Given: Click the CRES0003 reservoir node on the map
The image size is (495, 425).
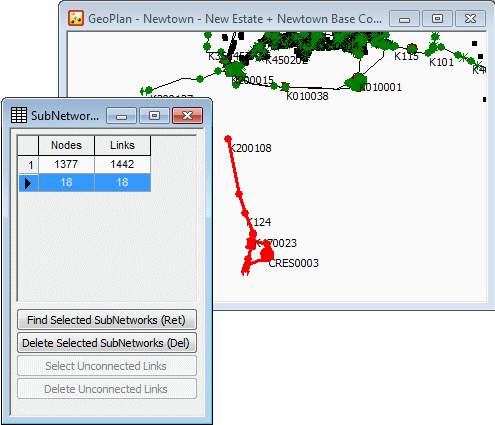Looking at the screenshot, I should [x=267, y=254].
